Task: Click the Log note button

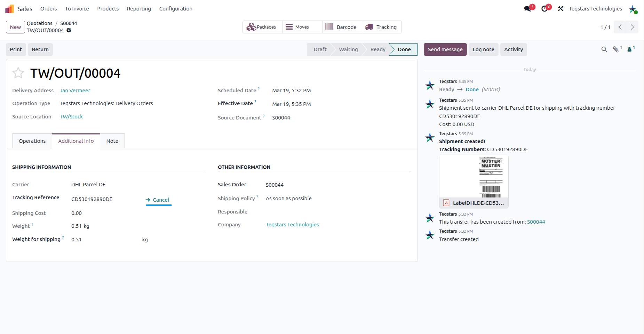Action: point(483,49)
